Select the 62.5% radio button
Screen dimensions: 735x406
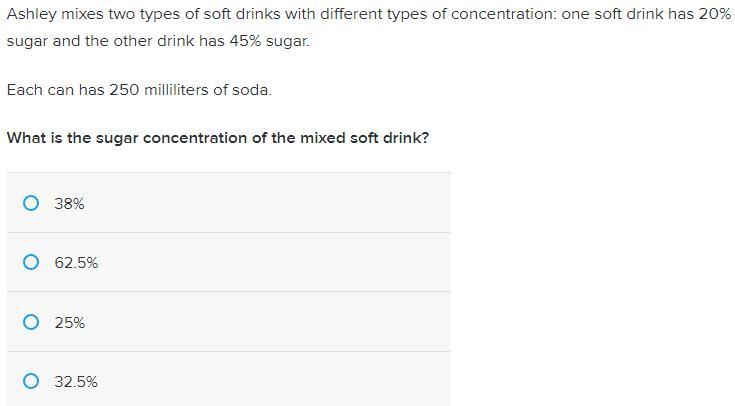tap(31, 262)
